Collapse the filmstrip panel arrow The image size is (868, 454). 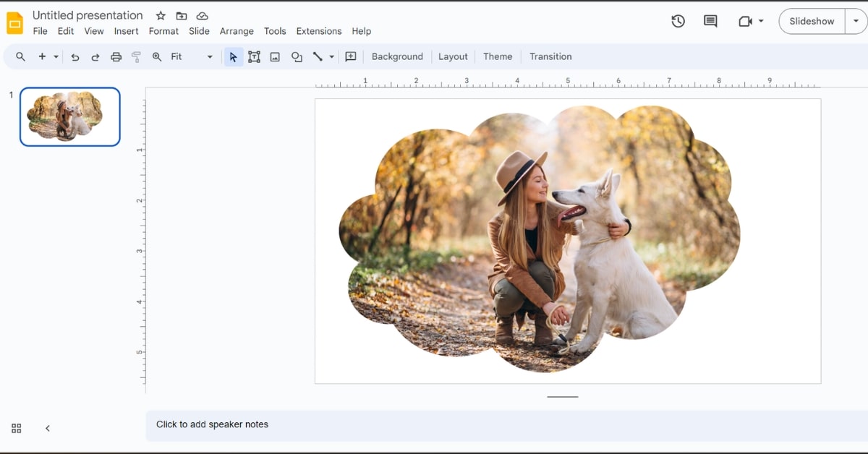point(48,428)
